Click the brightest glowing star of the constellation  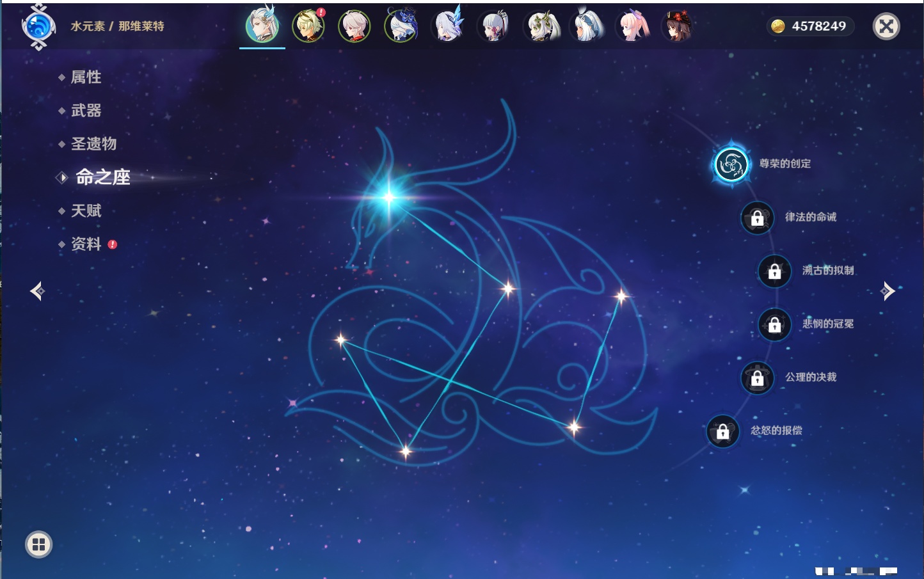tap(388, 197)
